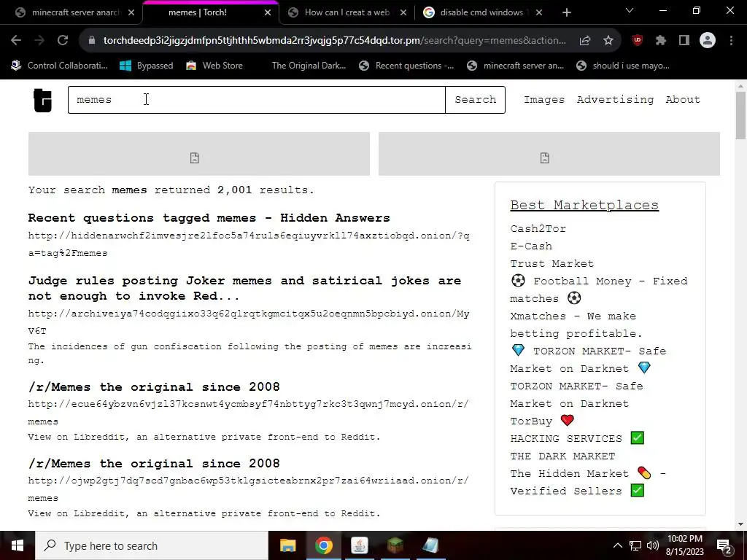Image resolution: width=747 pixels, height=560 pixels.
Task: Open the Bypassed bookmark
Action: tap(146, 66)
